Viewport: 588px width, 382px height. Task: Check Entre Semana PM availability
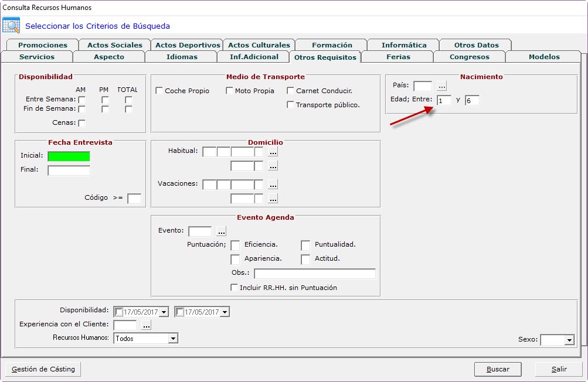[x=105, y=100]
